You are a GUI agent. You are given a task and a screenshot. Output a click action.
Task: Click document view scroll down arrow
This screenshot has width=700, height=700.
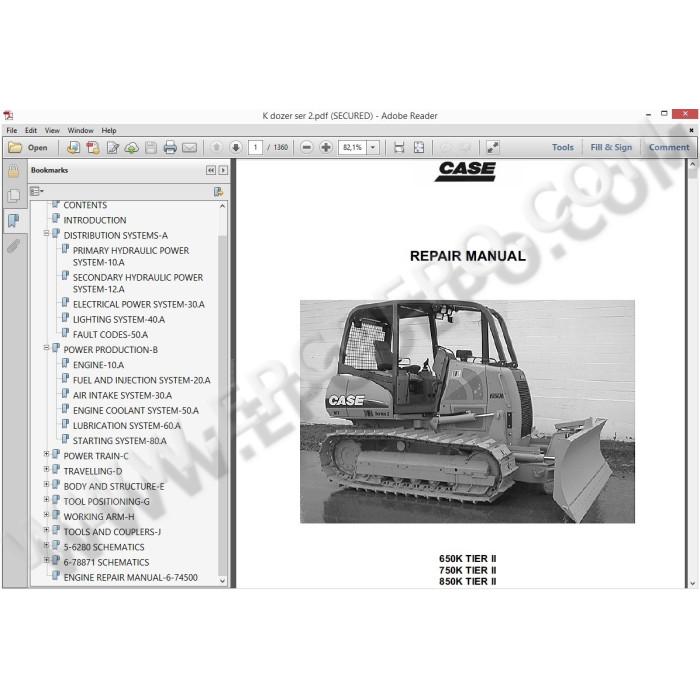pyautogui.click(x=692, y=583)
